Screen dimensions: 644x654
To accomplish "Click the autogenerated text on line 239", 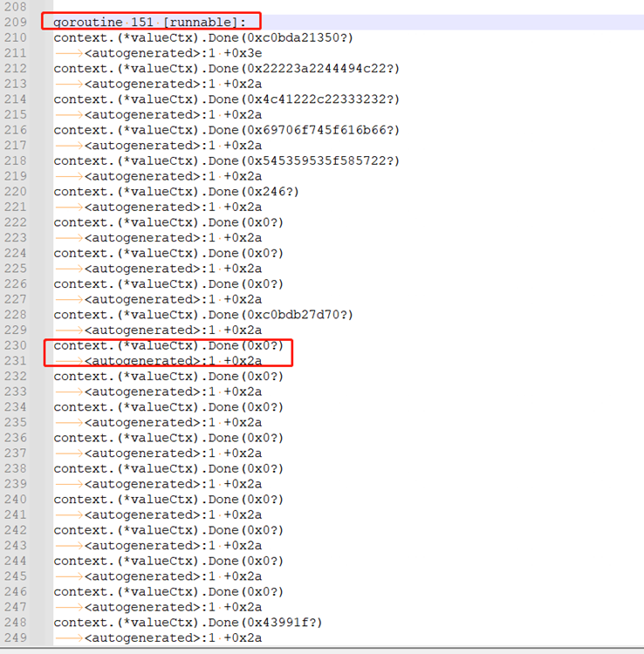I will tap(173, 484).
